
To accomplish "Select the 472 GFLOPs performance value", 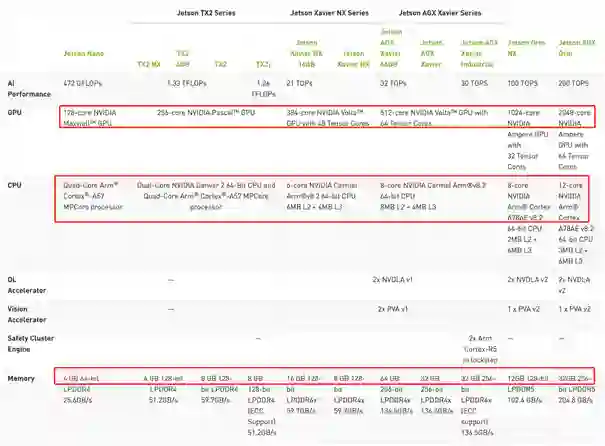I will click(x=83, y=83).
